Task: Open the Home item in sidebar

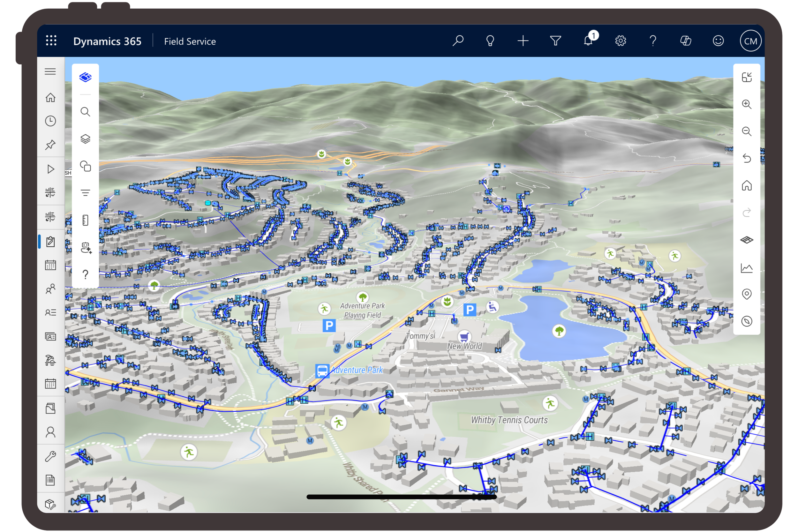Action: 50,98
